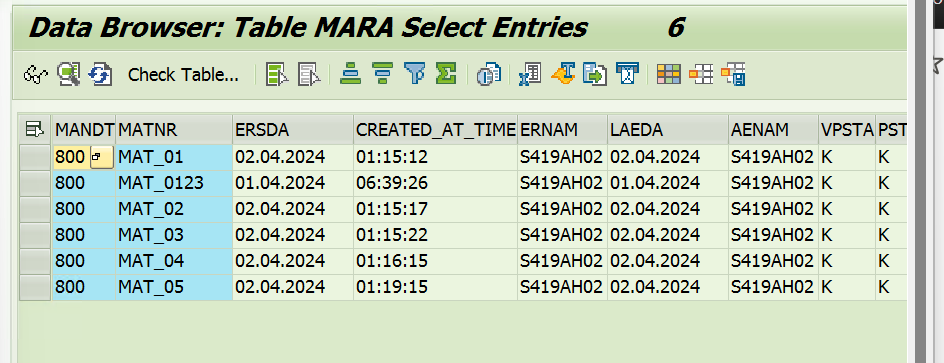Click the 01:15:12 time cell

(x=435, y=158)
